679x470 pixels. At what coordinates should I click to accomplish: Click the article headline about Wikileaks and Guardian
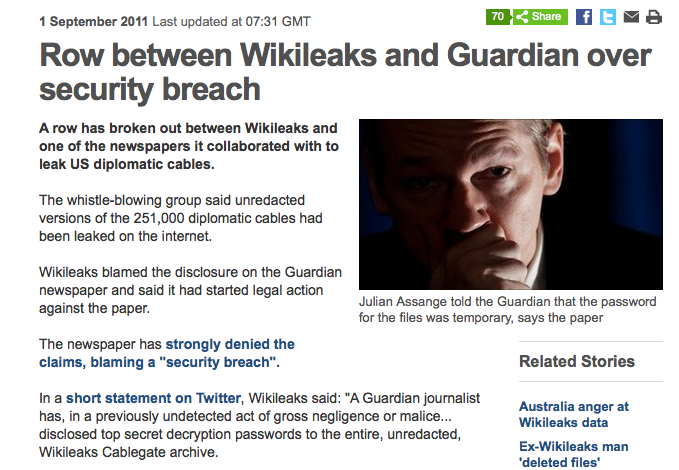(345, 72)
